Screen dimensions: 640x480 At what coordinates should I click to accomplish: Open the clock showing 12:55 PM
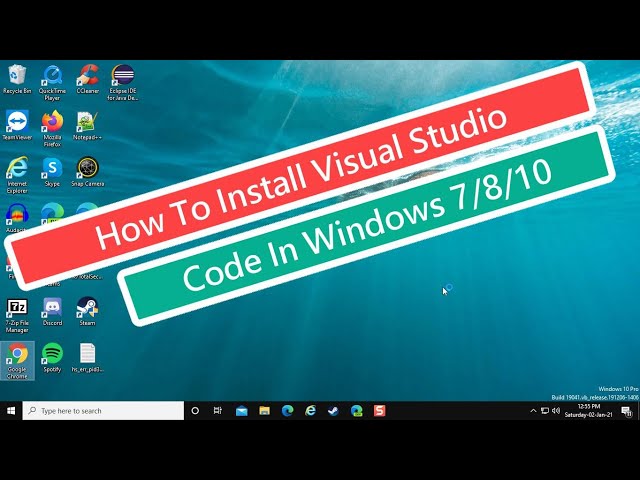(589, 411)
